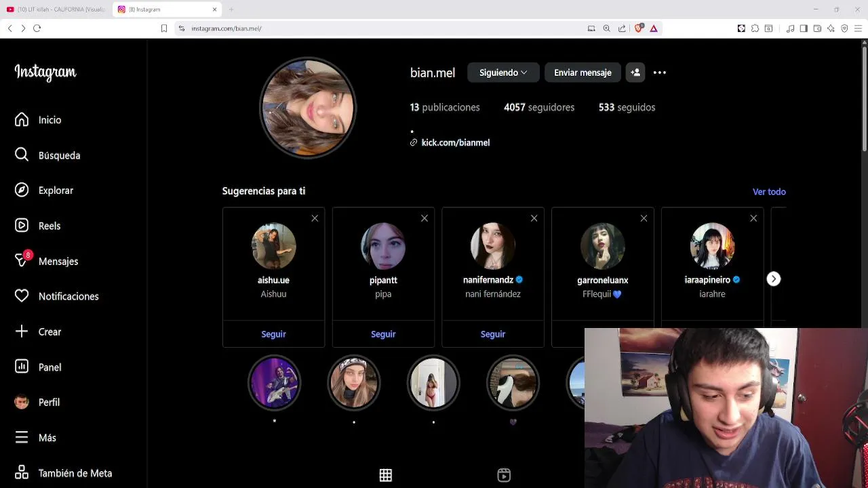868x488 pixels.
Task: Open the three-dot profile options menu
Action: tap(660, 73)
